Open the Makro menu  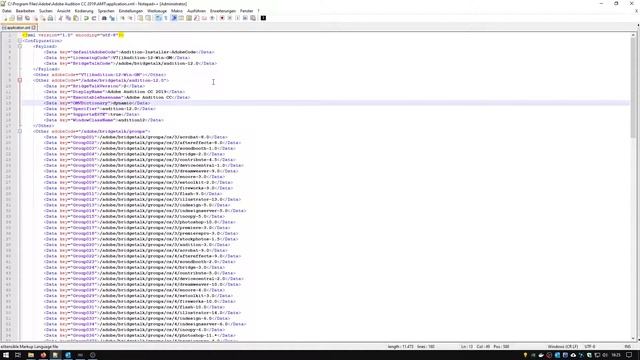(x=177, y=11)
